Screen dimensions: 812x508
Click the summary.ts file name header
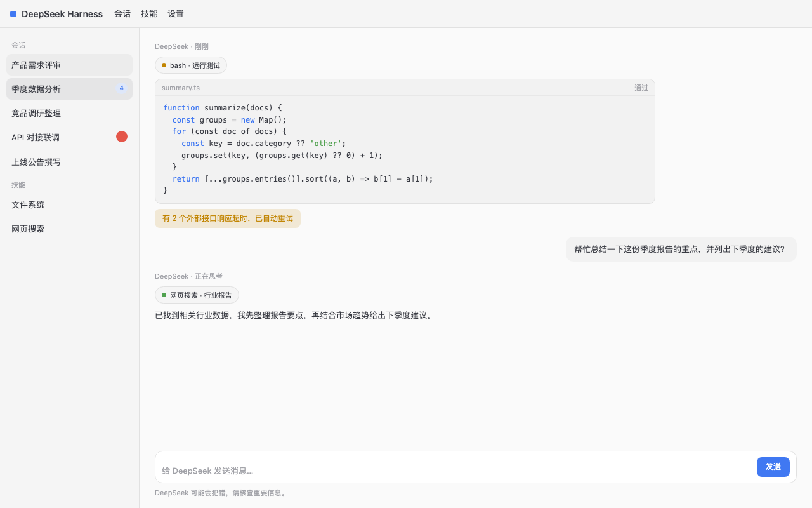point(181,88)
